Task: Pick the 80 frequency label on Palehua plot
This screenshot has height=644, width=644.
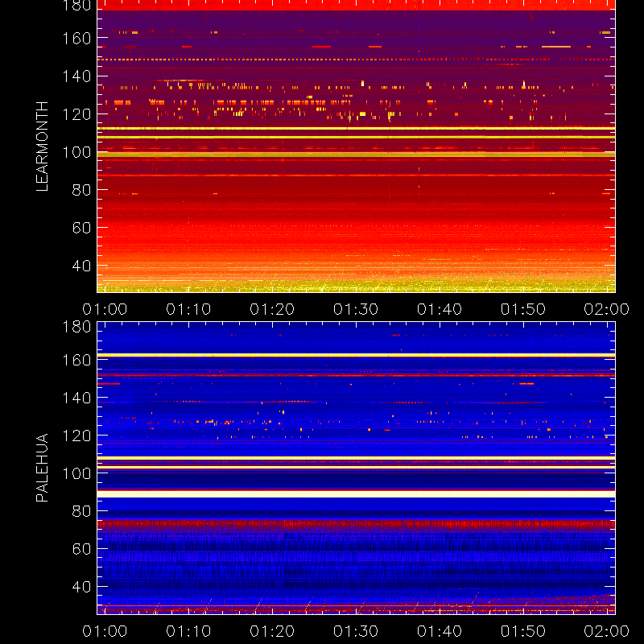Action: [x=81, y=511]
